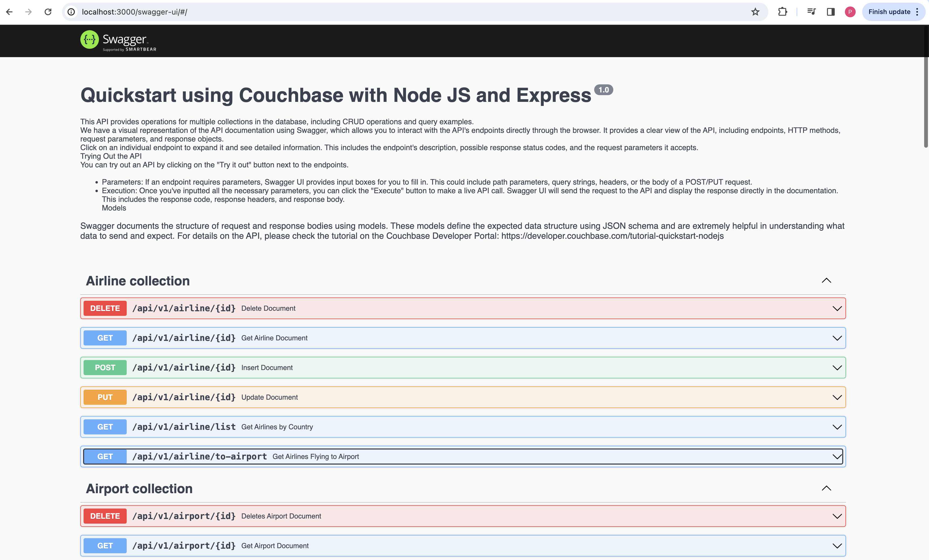Click the Swagger logo in header
The image size is (929, 560).
point(118,41)
